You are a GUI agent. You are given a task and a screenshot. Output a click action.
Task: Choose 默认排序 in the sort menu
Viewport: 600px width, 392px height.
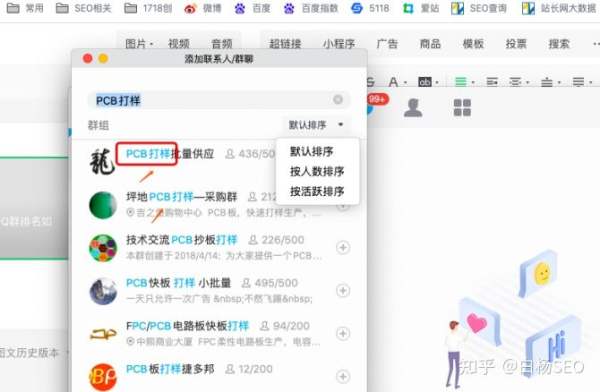pyautogui.click(x=311, y=151)
